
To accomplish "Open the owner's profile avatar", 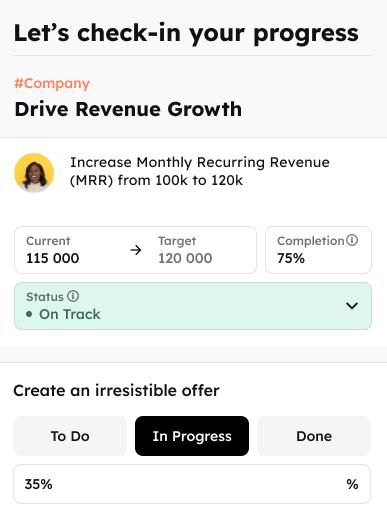I will tap(34, 173).
